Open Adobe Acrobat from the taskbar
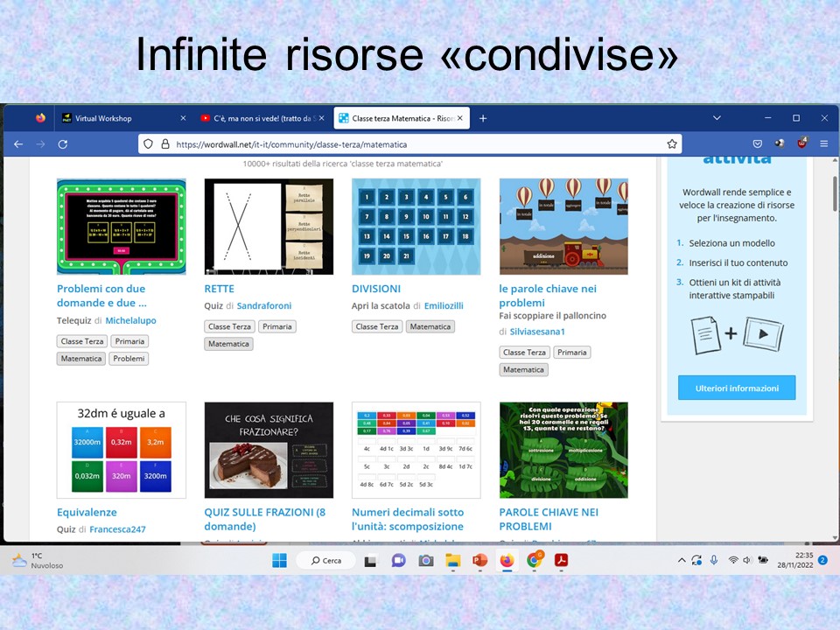 coord(561,560)
